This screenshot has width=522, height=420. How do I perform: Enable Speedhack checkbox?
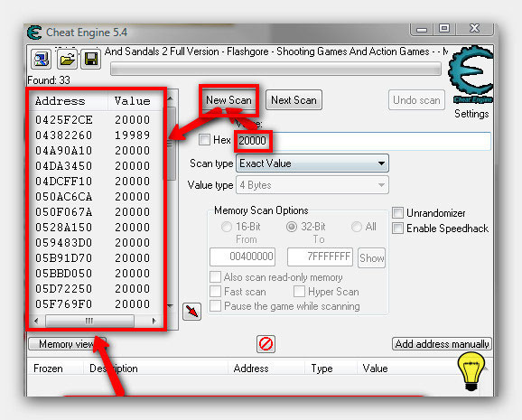[x=398, y=229]
